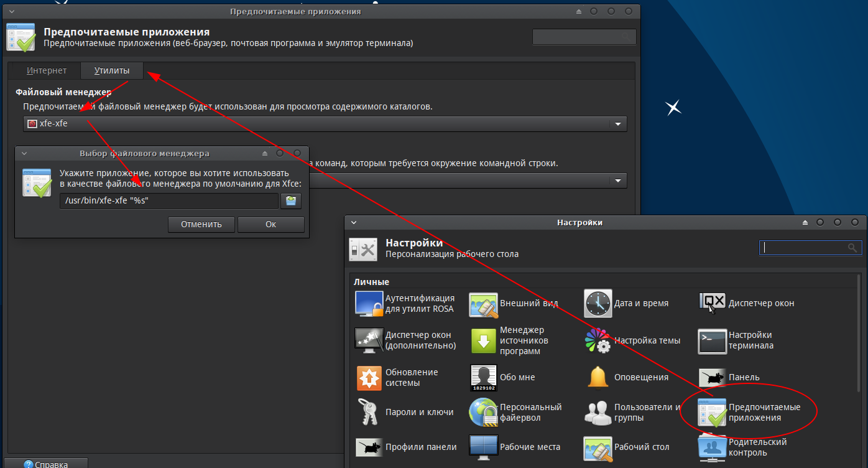The width and height of the screenshot is (868, 468).
Task: Open Предпочитаемые приложения in Настройки window
Action: point(750,412)
